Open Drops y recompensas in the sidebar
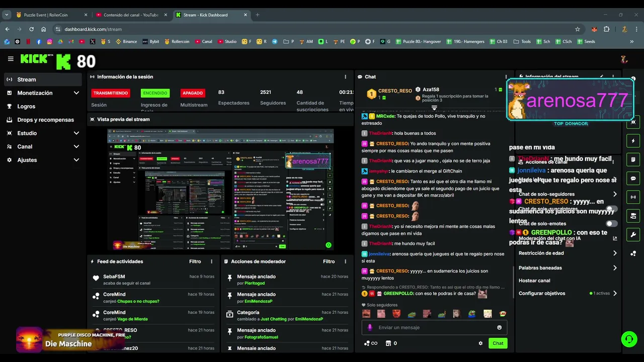 pos(43,120)
